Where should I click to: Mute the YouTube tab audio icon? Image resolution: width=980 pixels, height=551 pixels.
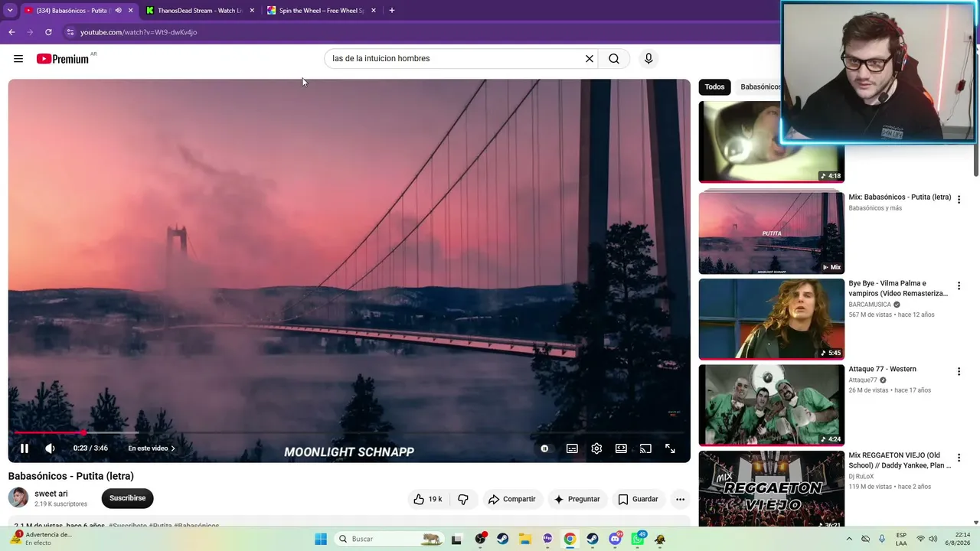pyautogui.click(x=118, y=11)
